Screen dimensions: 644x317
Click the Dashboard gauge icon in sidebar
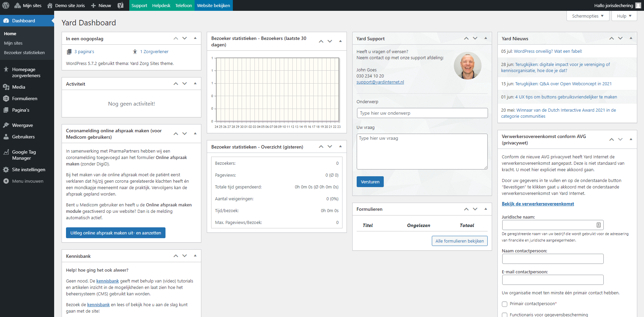pyautogui.click(x=6, y=21)
